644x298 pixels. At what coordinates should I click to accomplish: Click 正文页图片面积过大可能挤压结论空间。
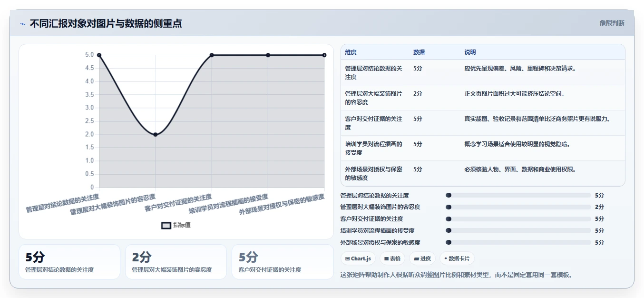pyautogui.click(x=515, y=94)
